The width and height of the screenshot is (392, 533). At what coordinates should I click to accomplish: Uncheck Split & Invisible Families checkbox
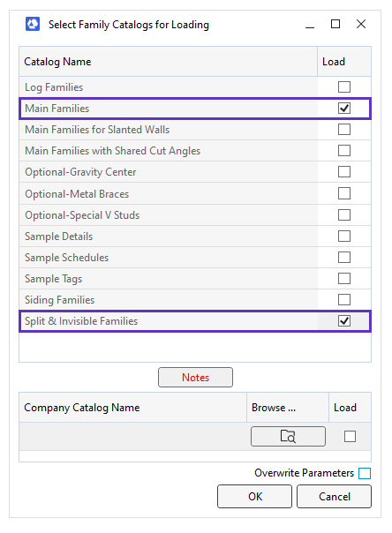pyautogui.click(x=344, y=321)
